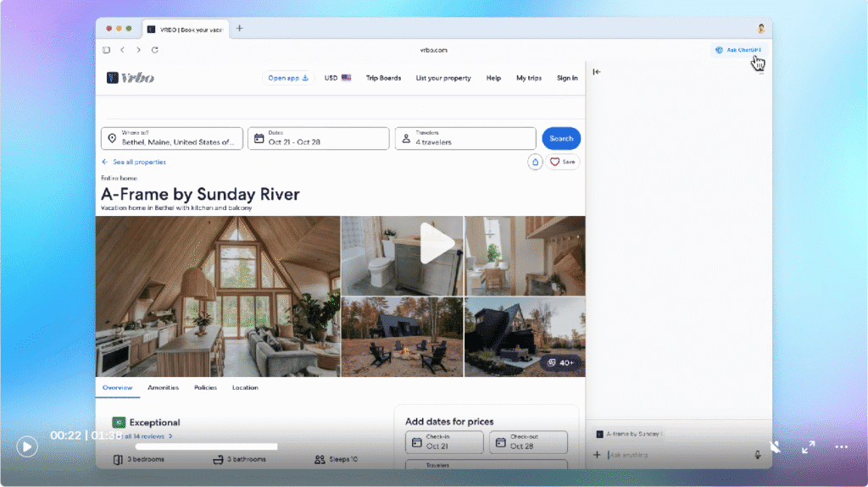Click the browser back arrow

pyautogui.click(x=122, y=50)
